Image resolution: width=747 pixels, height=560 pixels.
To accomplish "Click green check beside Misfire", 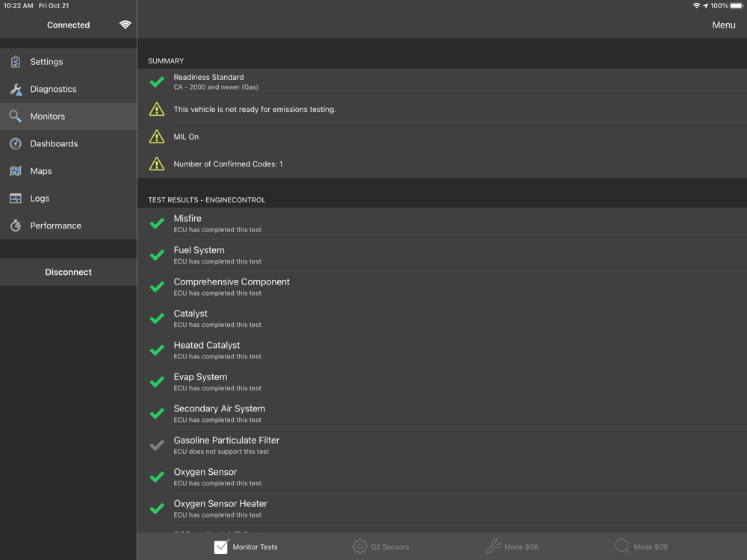I will (157, 223).
